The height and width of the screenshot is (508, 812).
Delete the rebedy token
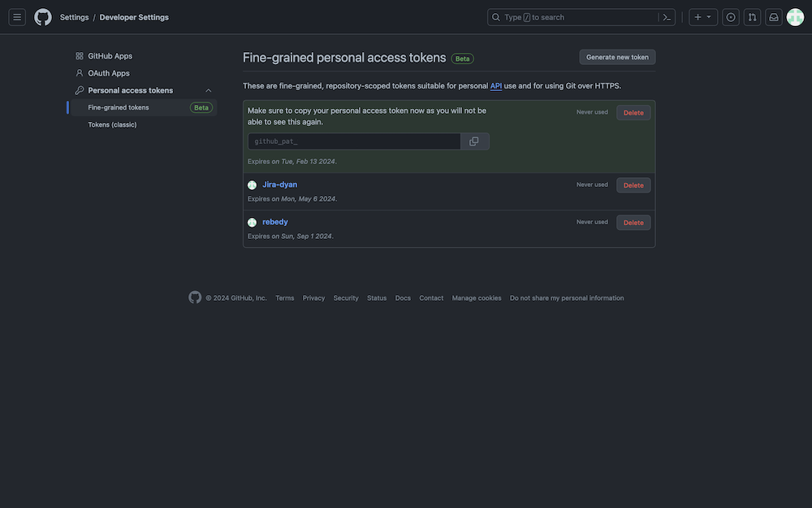pyautogui.click(x=633, y=223)
